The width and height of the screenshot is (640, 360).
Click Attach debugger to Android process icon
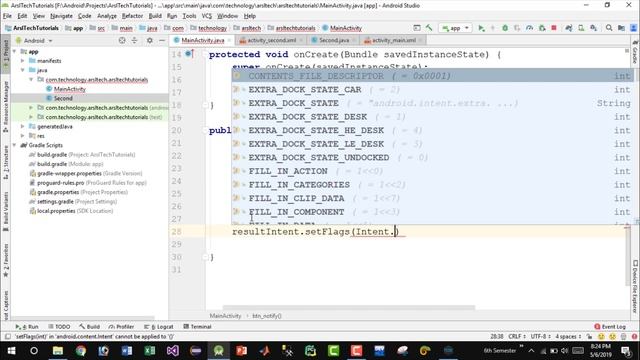[542, 28]
